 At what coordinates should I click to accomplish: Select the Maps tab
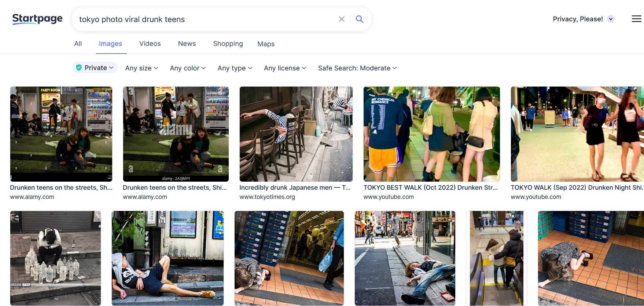pyautogui.click(x=266, y=44)
